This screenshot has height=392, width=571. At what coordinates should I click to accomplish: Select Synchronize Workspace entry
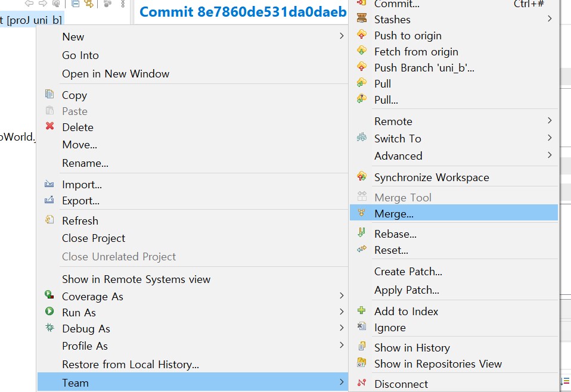coord(454,178)
